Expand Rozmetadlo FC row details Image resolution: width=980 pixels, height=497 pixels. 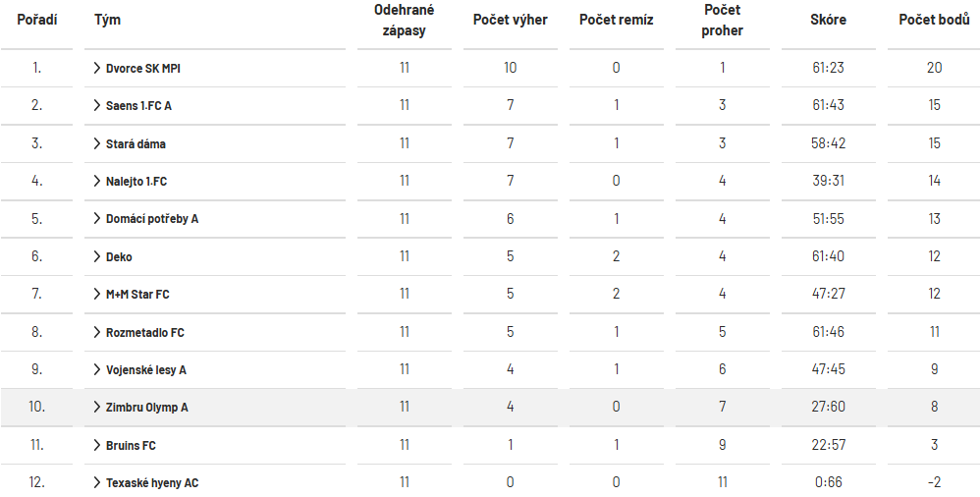pos(97,332)
